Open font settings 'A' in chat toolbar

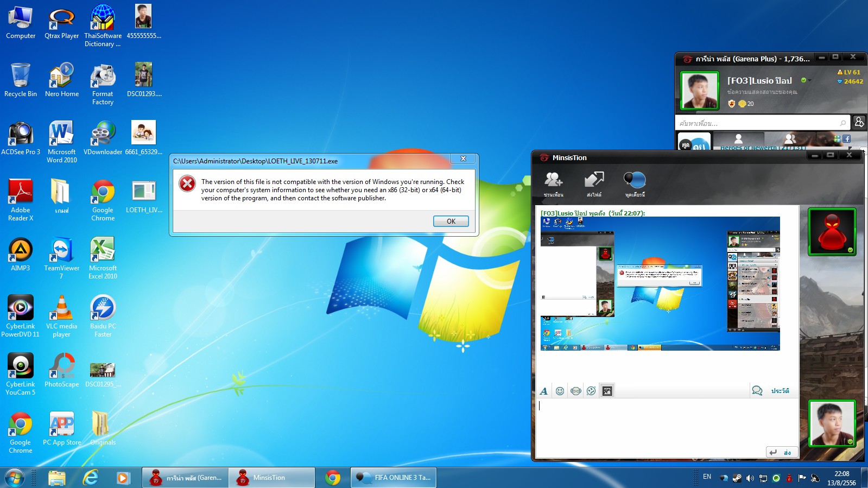pyautogui.click(x=544, y=391)
